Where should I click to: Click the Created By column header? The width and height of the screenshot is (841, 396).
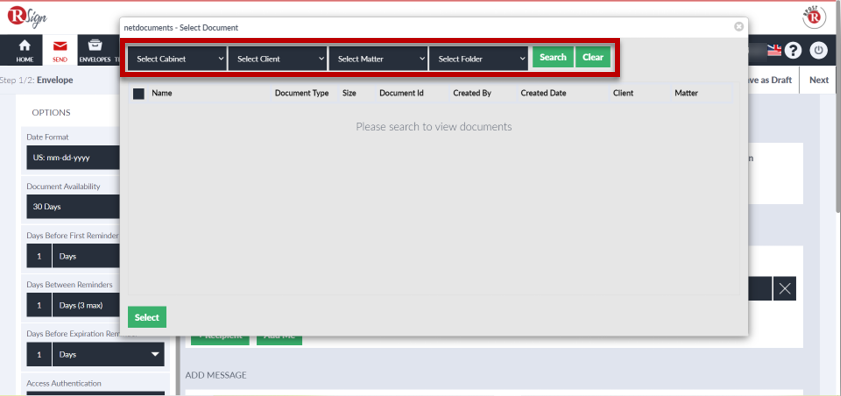472,93
